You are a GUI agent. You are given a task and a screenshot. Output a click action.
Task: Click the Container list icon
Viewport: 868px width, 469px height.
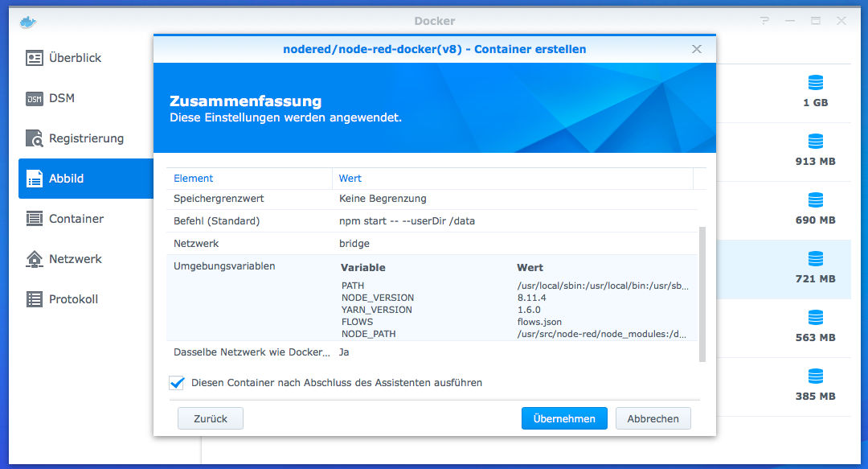35,219
